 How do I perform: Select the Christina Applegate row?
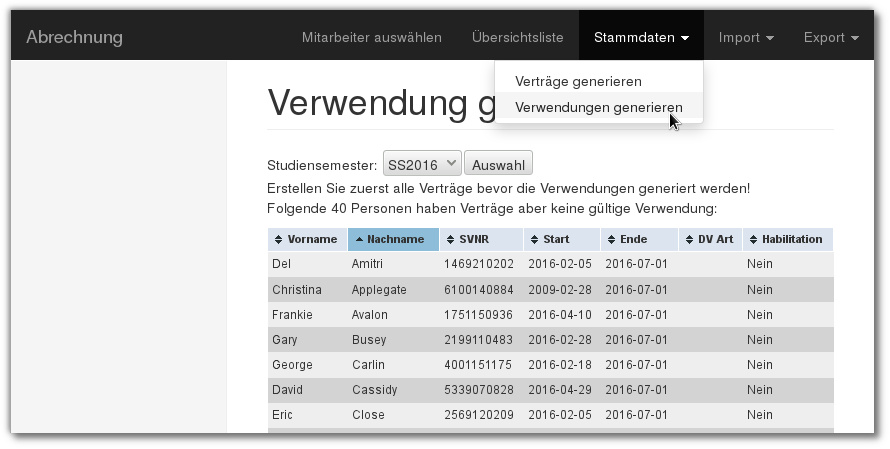pos(550,290)
